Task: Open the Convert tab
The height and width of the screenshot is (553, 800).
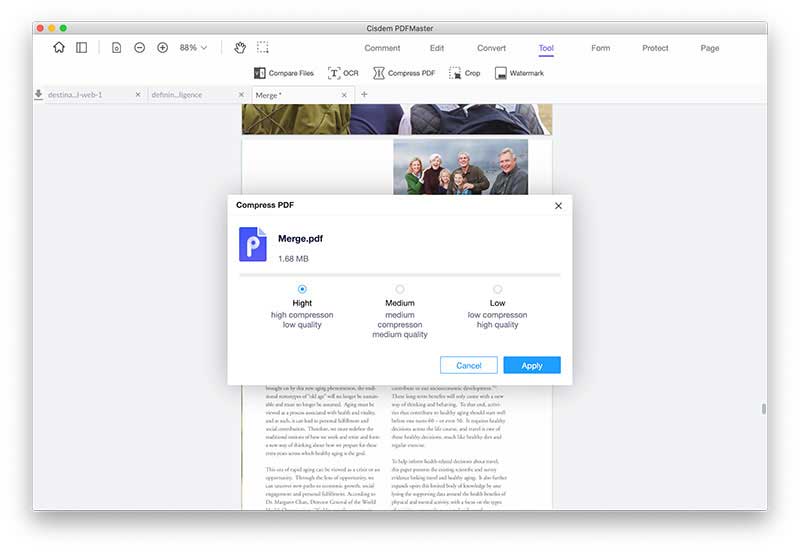Action: (x=491, y=48)
